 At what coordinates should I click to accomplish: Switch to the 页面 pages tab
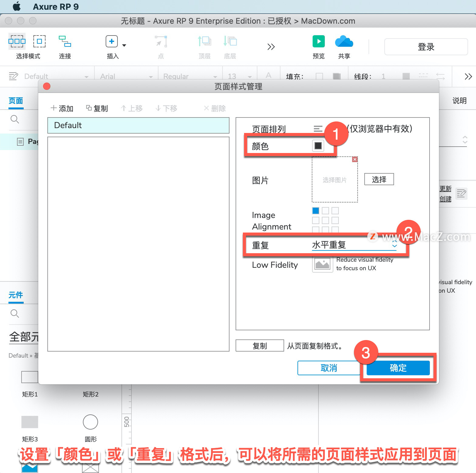point(16,100)
